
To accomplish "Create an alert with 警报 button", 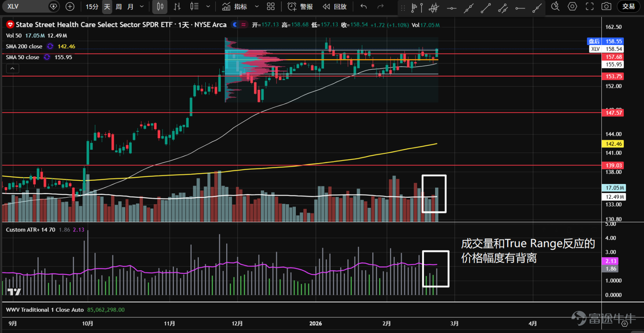I will point(300,6).
